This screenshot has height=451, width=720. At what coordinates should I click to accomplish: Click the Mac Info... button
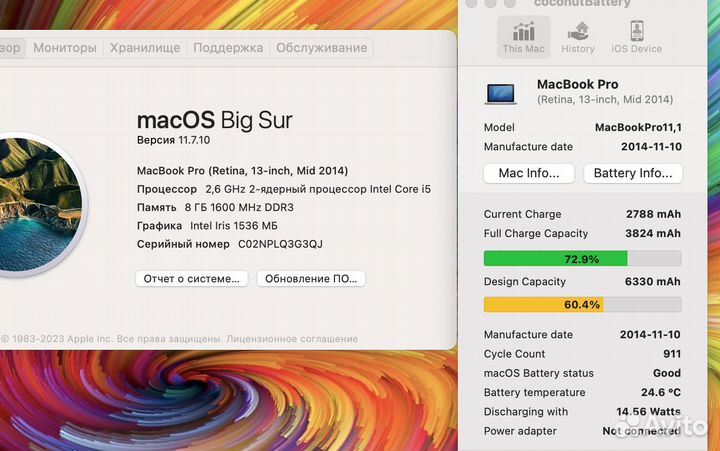pos(529,173)
